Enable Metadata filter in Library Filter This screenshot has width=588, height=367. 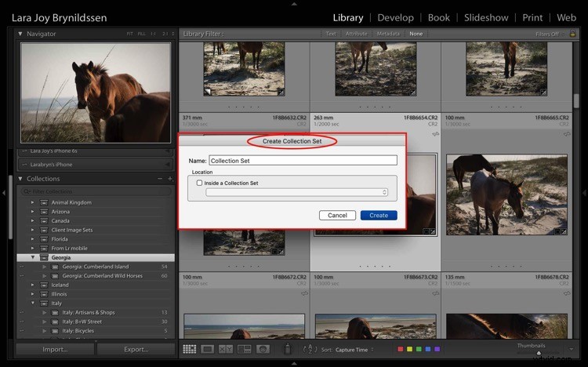coord(388,34)
